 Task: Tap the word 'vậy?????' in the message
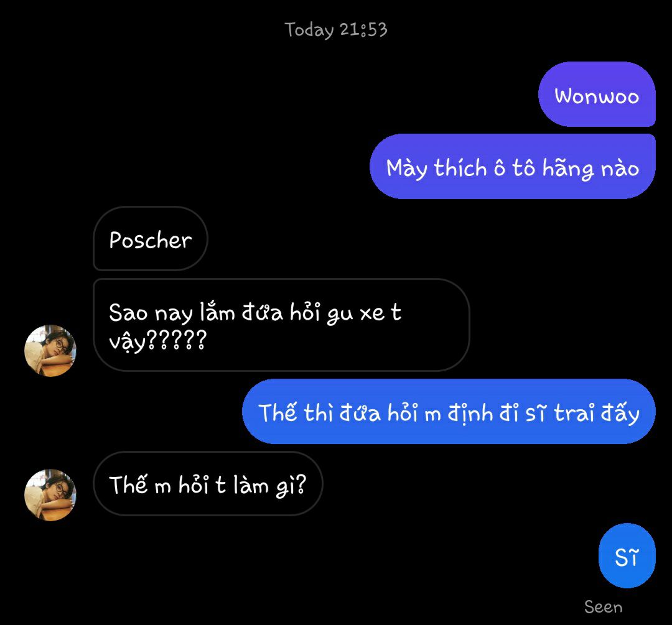pos(157,341)
